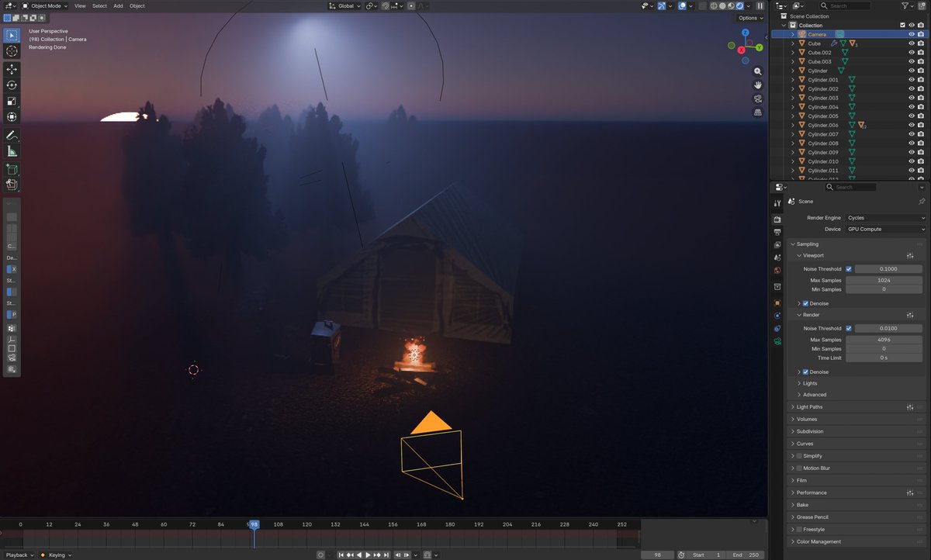931x560 pixels.
Task: Click the viewport Options button
Action: (750, 18)
